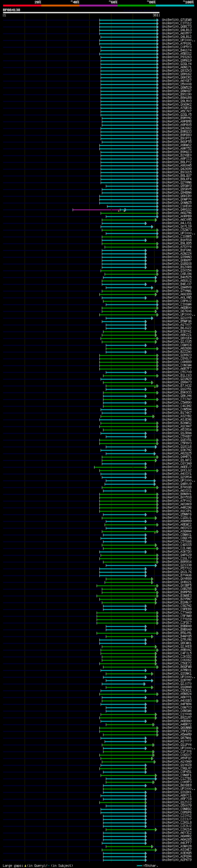Select the UniRef100_O50008 label
Image resolution: width=197 pixels, height=868 pixels.
point(177,84)
